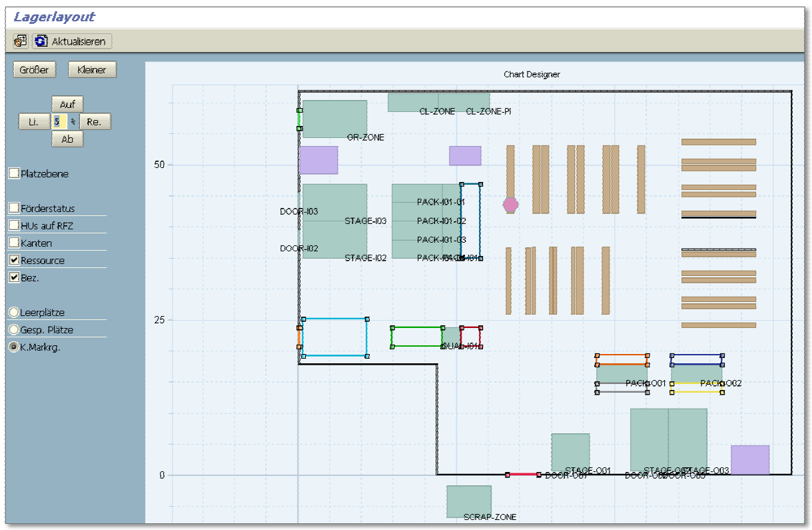Click the layout settings icon left of Aktualisieren

(21, 41)
